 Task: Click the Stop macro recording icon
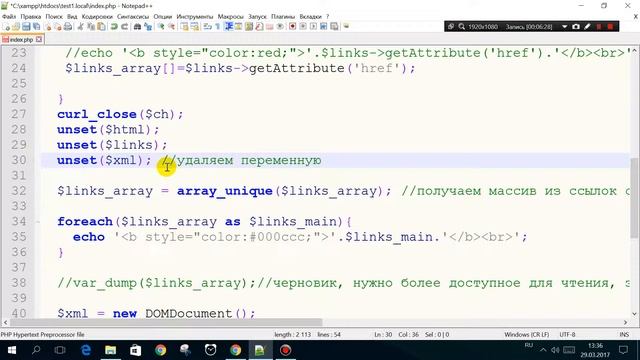(303, 27)
